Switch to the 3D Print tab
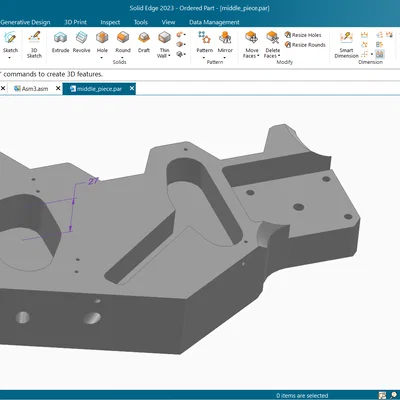 (75, 22)
